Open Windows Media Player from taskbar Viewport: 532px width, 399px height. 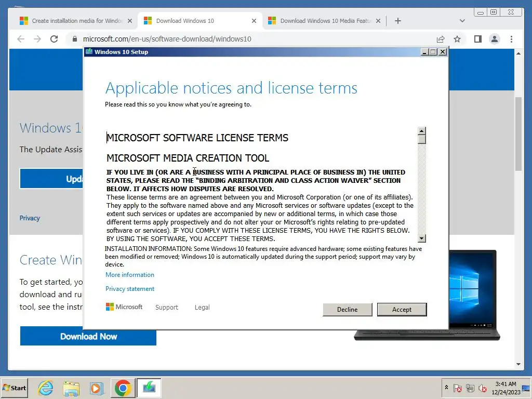coord(96,388)
